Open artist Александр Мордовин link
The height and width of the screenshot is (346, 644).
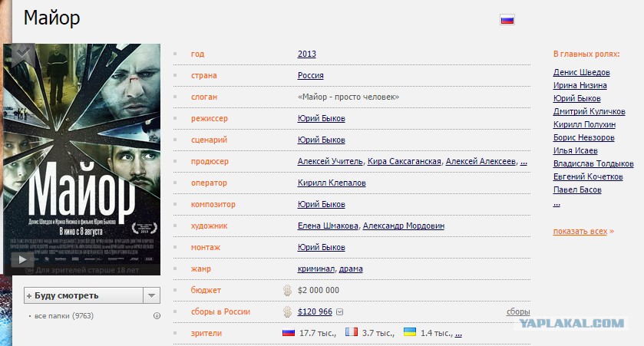(x=403, y=226)
